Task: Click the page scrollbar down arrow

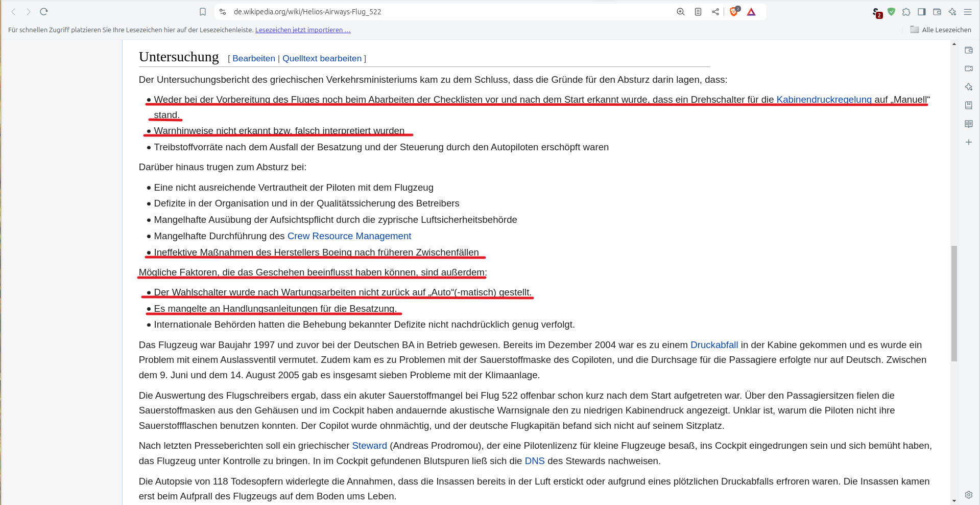Action: [954, 500]
